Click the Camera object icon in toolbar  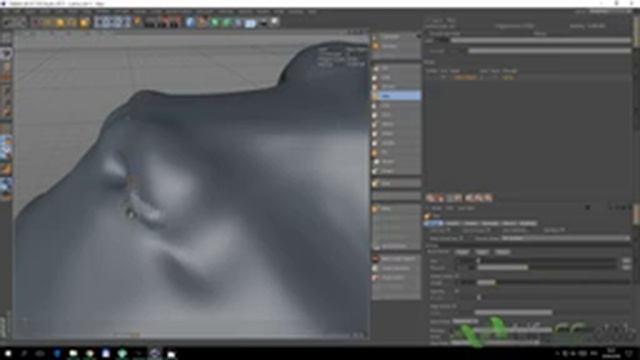click(x=262, y=22)
